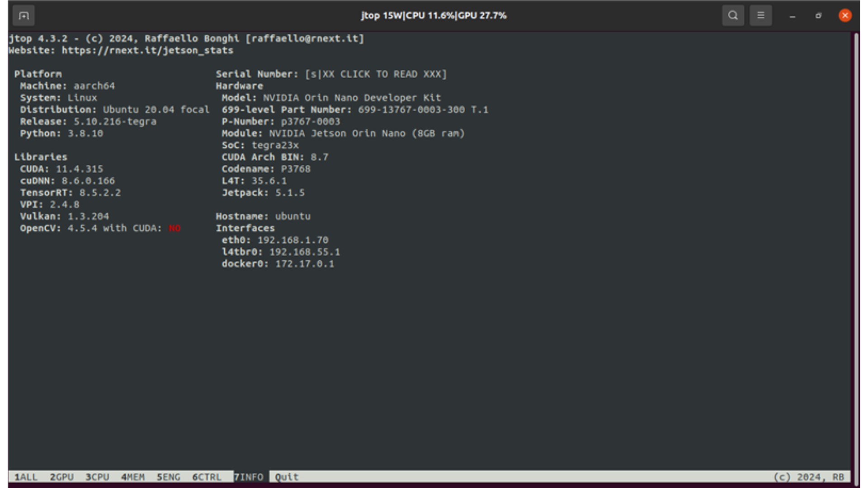Screen dimensions: 868x488
Task: Switch to the 2GPU tab
Action: click(61, 477)
